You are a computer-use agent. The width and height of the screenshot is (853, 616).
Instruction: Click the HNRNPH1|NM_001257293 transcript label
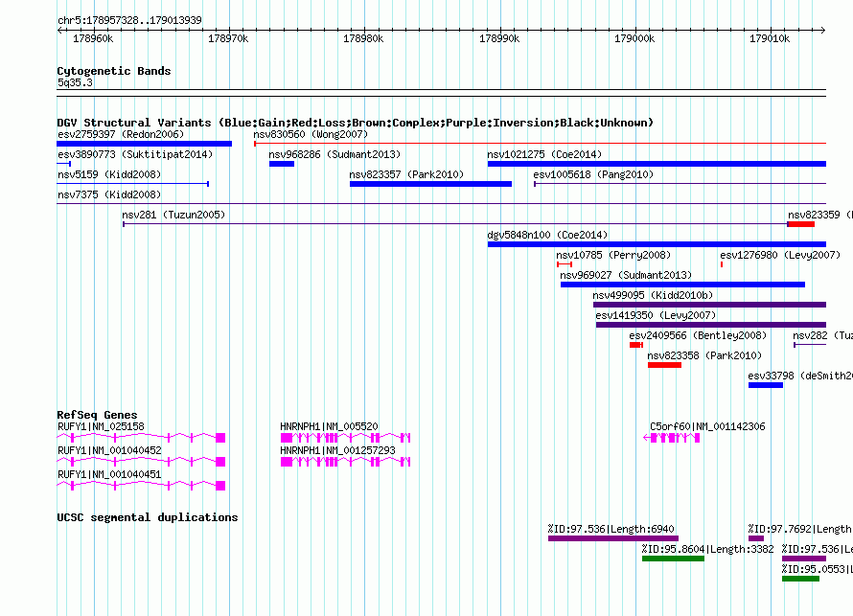pyautogui.click(x=337, y=450)
